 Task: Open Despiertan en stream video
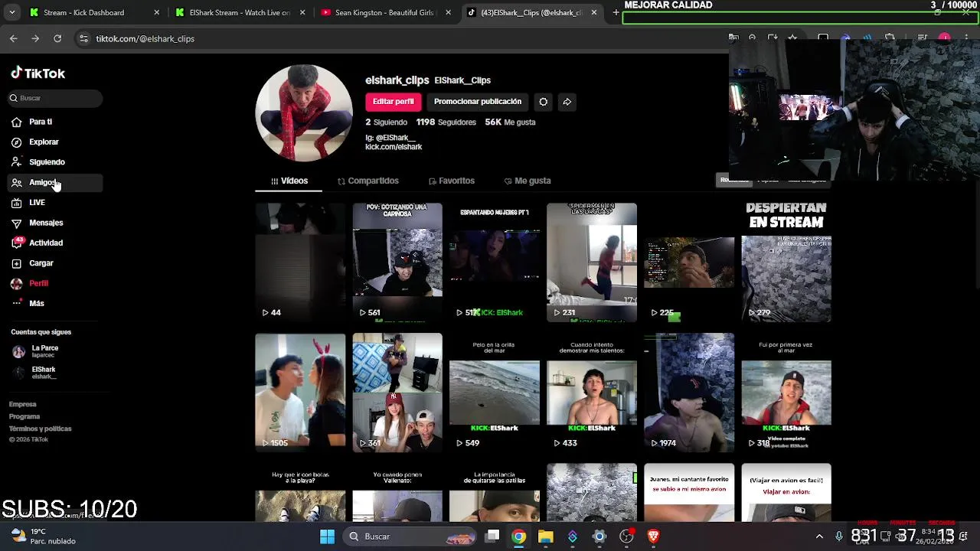pyautogui.click(x=786, y=262)
